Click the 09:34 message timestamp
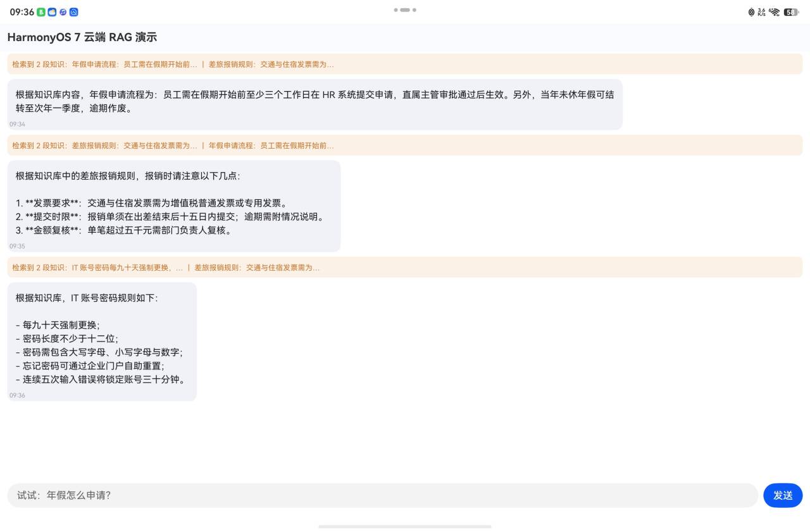 [x=17, y=124]
